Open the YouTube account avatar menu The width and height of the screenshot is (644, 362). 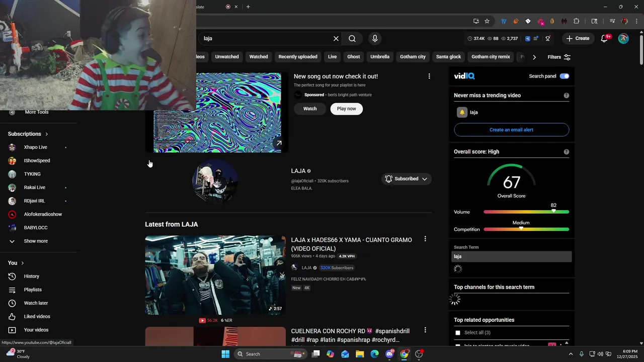point(623,39)
